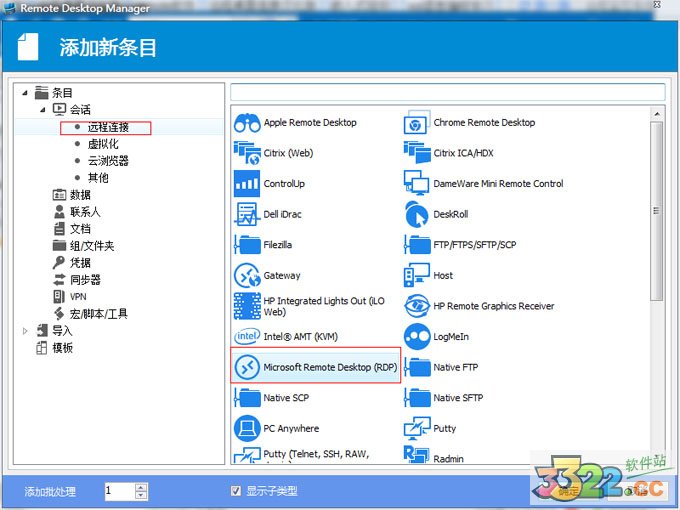Select the Citrix ICA/HDX icon

pos(417,153)
